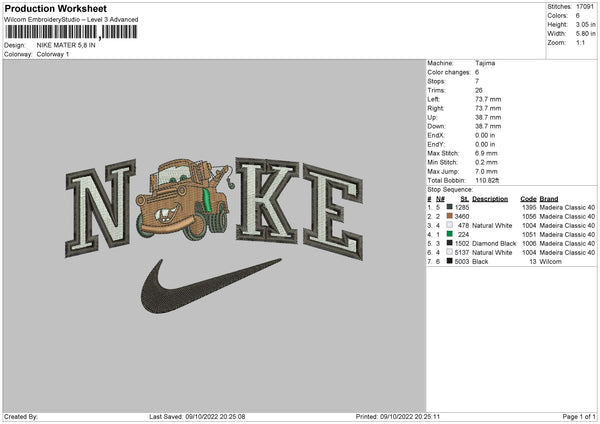Click the 'Down:' 38.7 mm value

(488, 126)
